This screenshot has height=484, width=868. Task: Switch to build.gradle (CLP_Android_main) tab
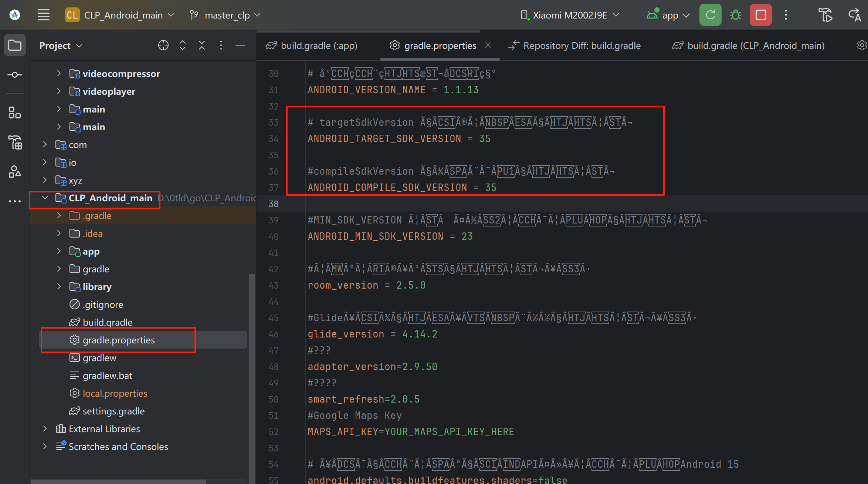click(x=749, y=46)
